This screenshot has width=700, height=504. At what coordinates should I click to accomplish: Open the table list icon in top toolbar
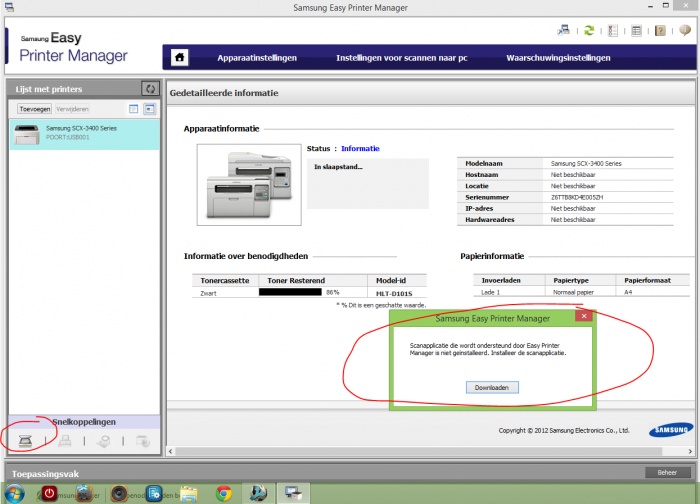[636, 30]
